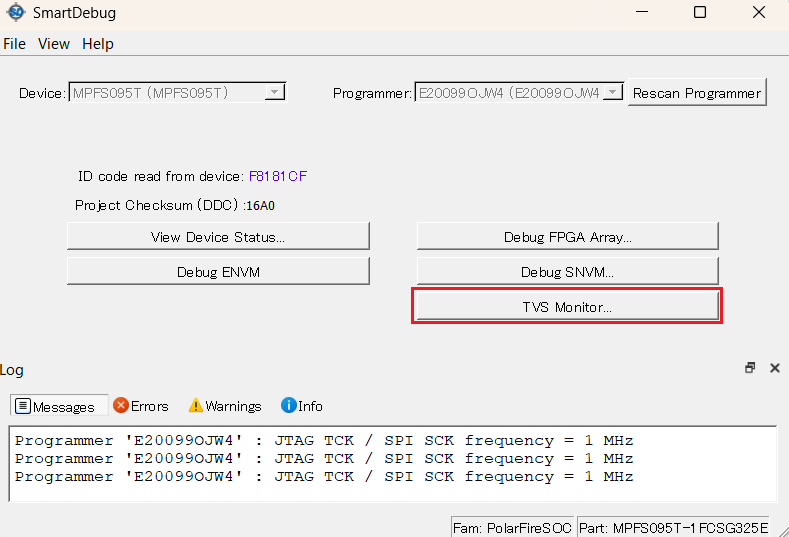789x537 pixels.
Task: Float the Log panel using undock icon
Action: click(x=750, y=368)
